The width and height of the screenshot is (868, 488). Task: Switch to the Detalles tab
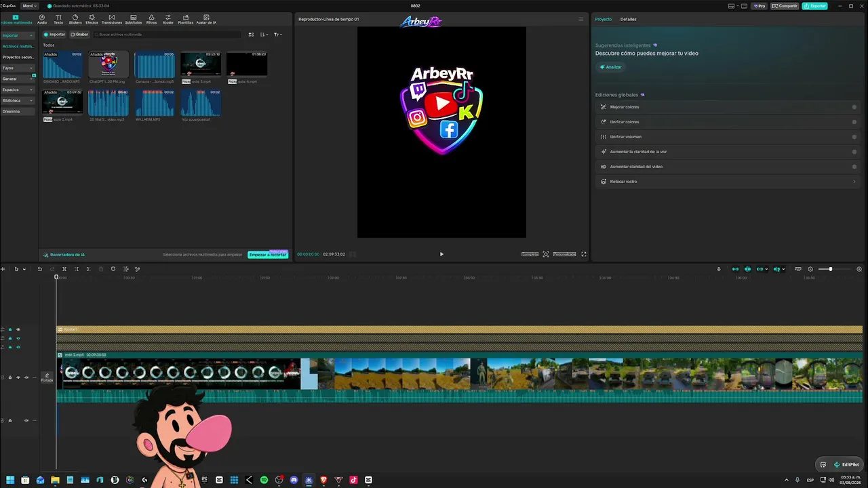628,19
